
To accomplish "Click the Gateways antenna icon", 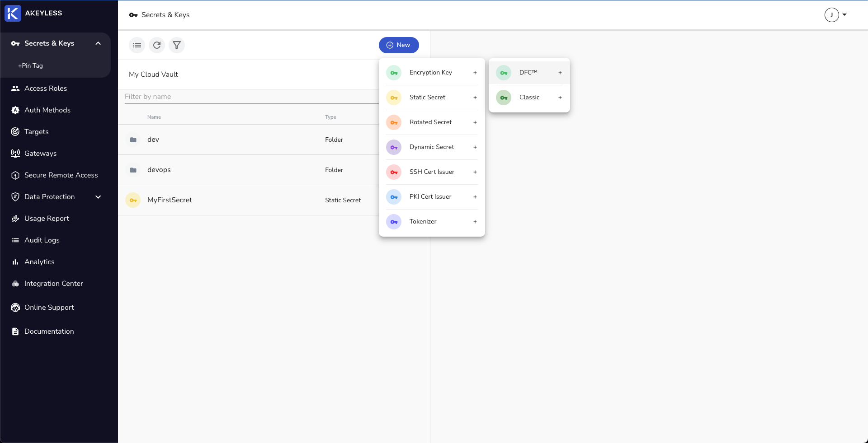I will [15, 154].
